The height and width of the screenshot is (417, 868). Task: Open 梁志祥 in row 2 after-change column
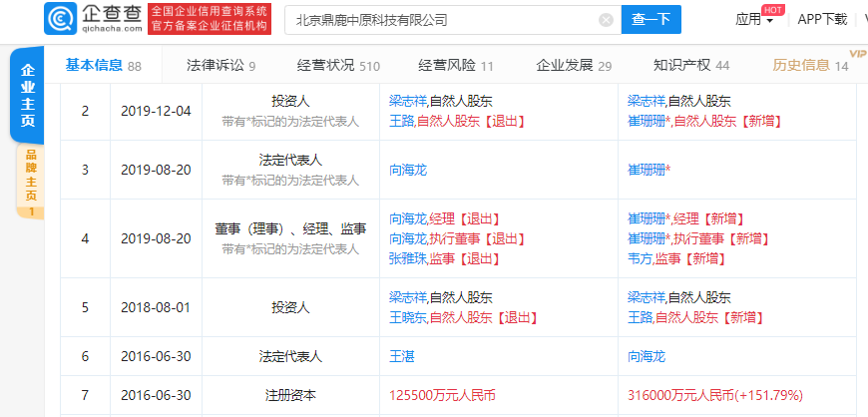(x=647, y=101)
